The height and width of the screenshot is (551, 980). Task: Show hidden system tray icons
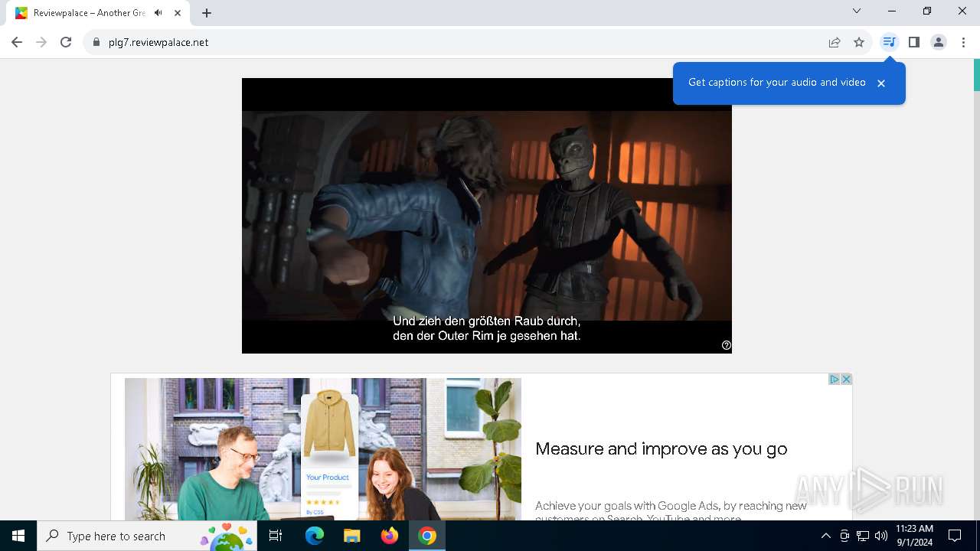pyautogui.click(x=825, y=536)
